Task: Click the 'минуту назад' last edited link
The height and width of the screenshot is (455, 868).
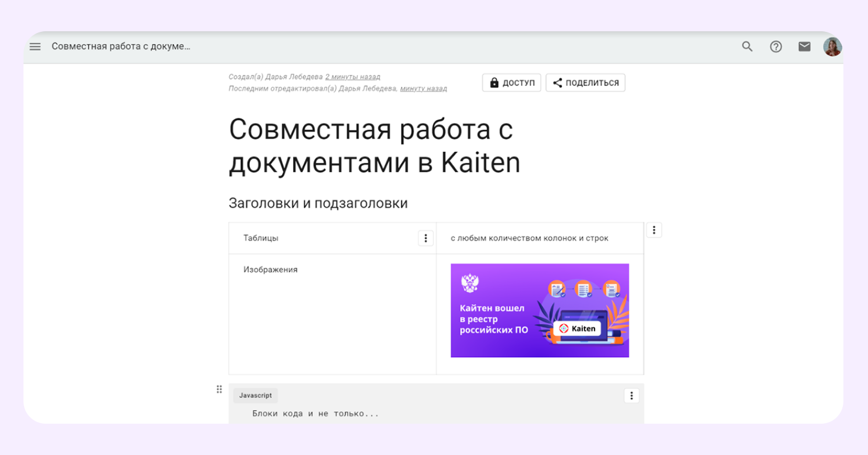Action: 423,88
